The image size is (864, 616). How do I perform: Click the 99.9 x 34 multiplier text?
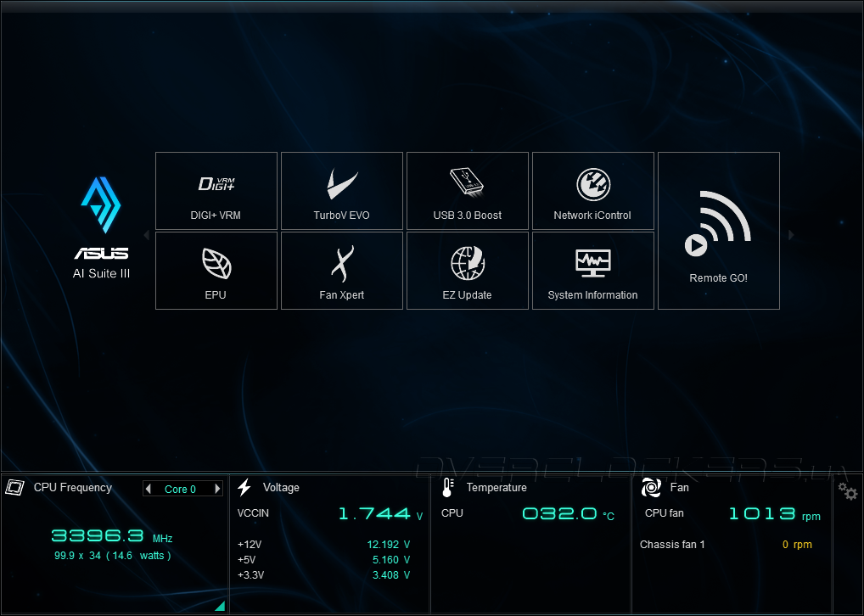(78, 556)
